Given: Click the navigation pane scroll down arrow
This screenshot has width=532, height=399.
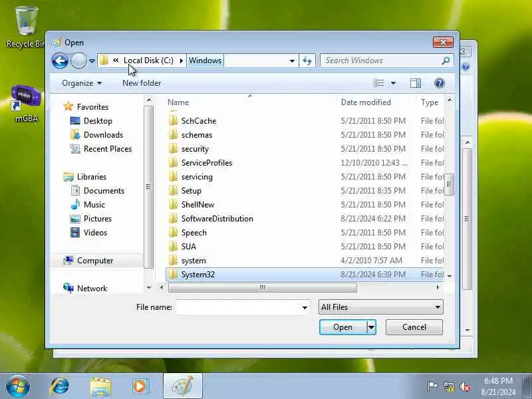Looking at the screenshot, I should pos(149,288).
